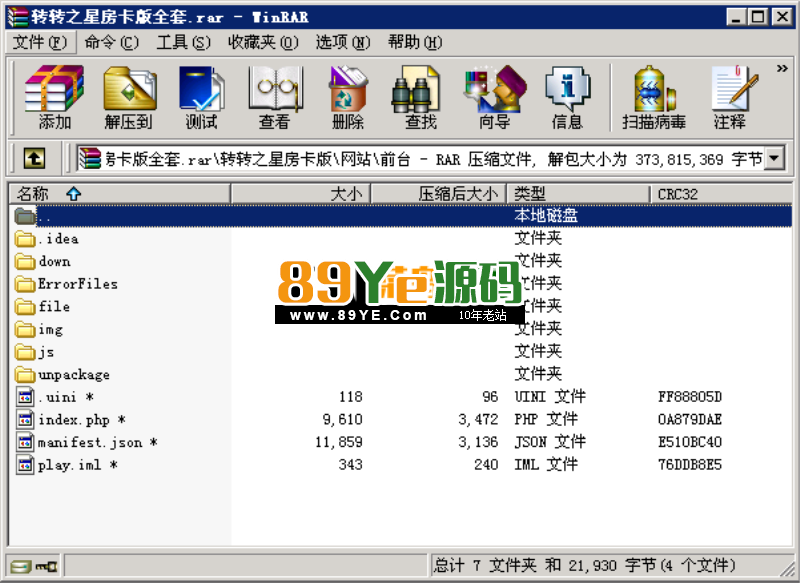Image resolution: width=800 pixels, height=583 pixels.
Task: Click CRC32 value 76DDB8E5
Action: [x=690, y=465]
